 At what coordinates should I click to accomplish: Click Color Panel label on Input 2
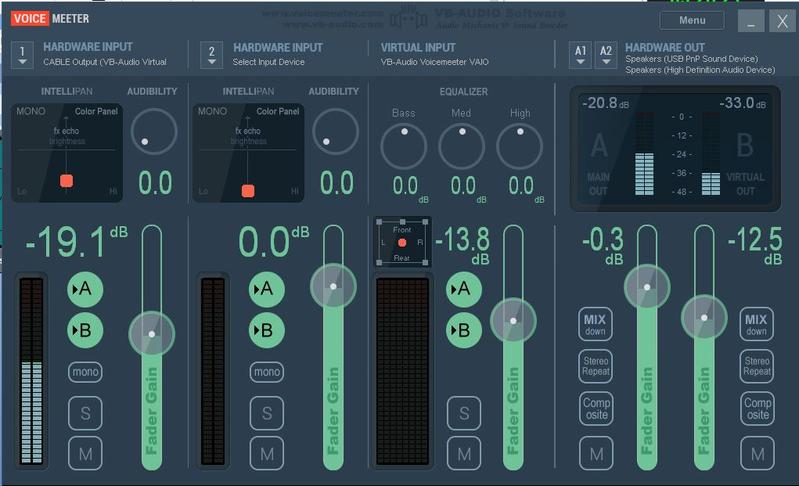(278, 111)
